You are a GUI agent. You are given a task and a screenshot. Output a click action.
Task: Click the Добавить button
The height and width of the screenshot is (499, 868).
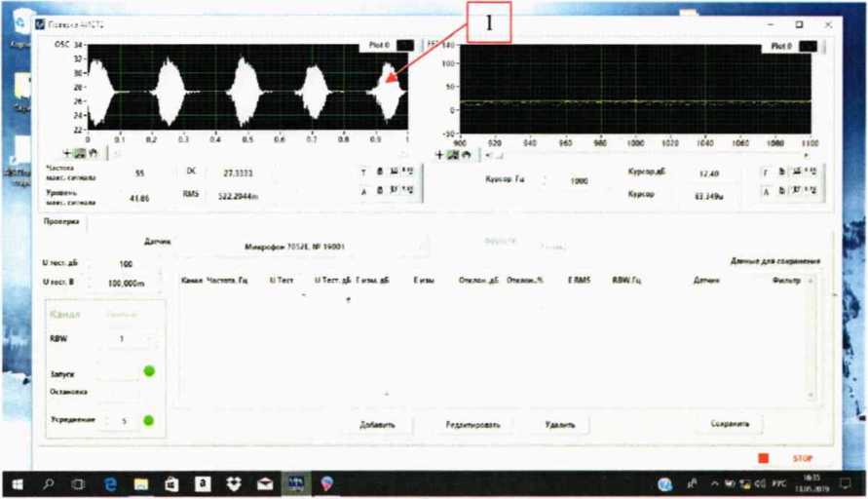[377, 425]
